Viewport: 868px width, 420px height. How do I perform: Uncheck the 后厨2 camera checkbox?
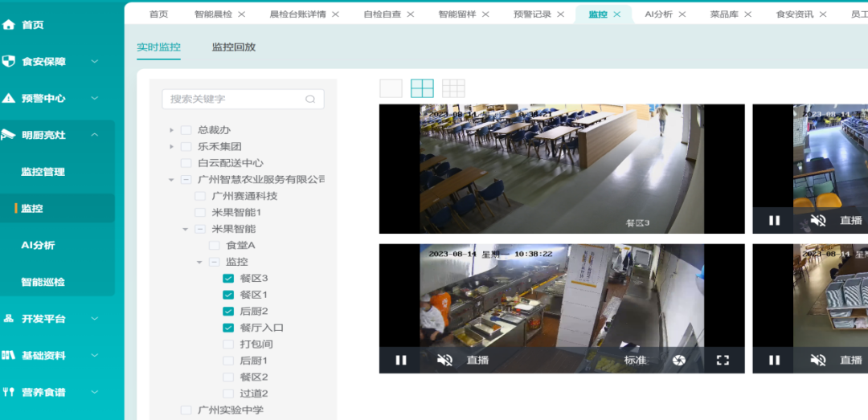coord(228,311)
